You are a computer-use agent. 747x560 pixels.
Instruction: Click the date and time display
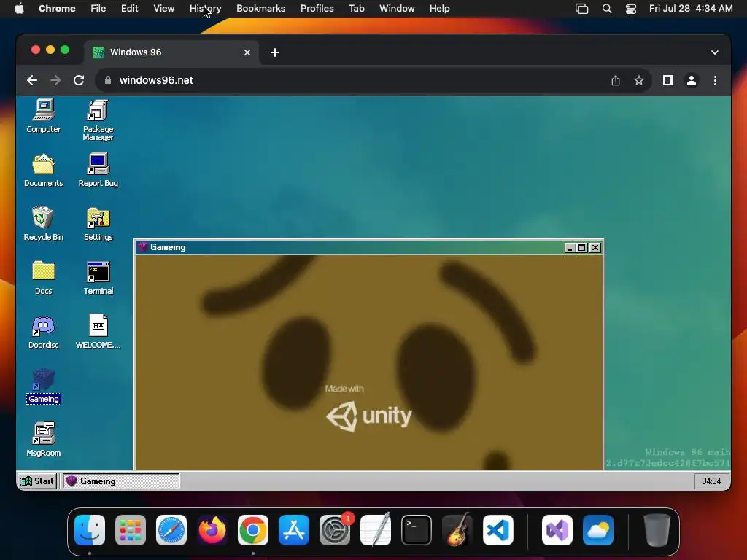pyautogui.click(x=691, y=9)
